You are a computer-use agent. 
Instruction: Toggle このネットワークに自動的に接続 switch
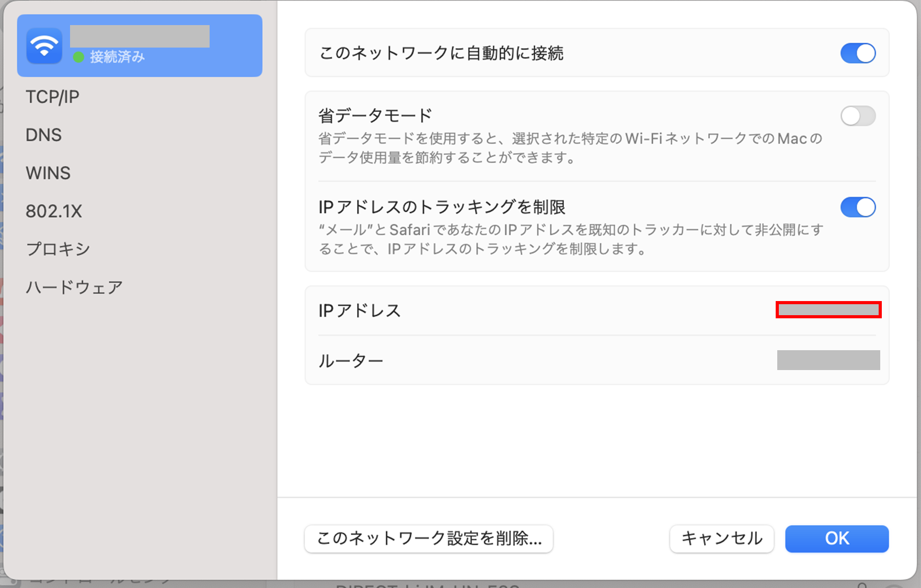(x=858, y=53)
